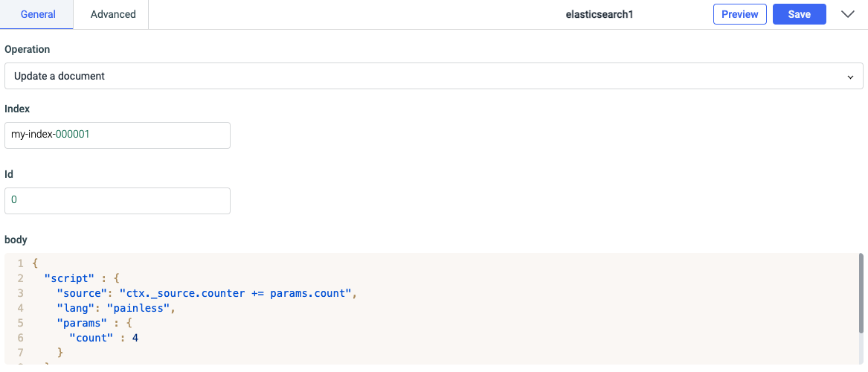Click the Index field label
868x372 pixels.
[x=17, y=109]
